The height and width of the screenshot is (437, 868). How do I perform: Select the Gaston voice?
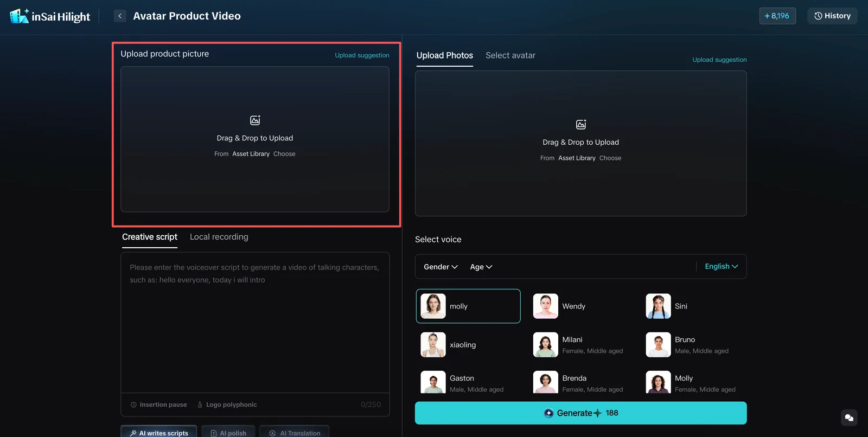click(468, 382)
